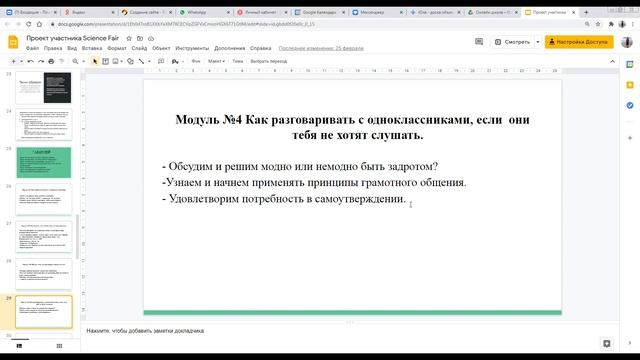
Task: Click the slide title Модуль №4
Action: [x=353, y=127]
